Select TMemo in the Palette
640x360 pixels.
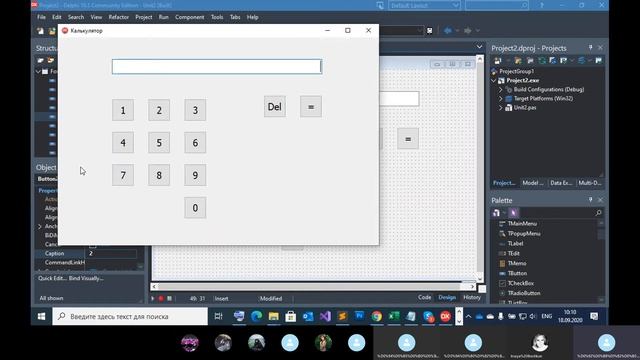pos(517,263)
